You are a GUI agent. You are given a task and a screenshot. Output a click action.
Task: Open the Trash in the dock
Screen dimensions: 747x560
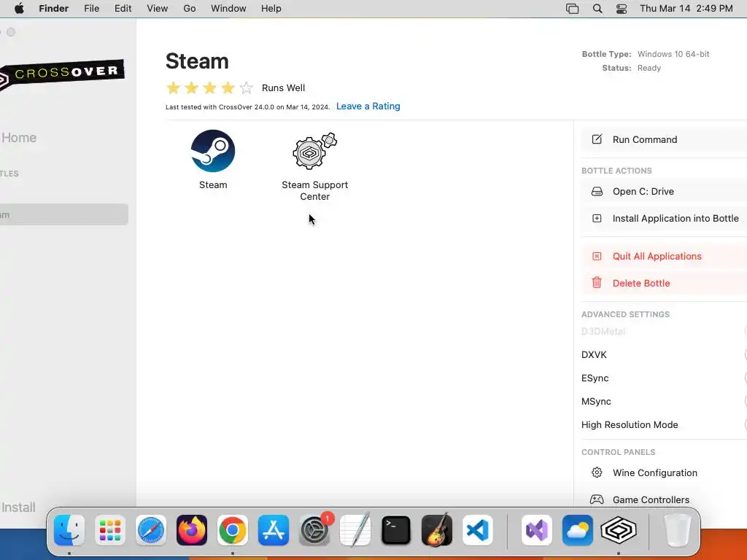(x=677, y=530)
